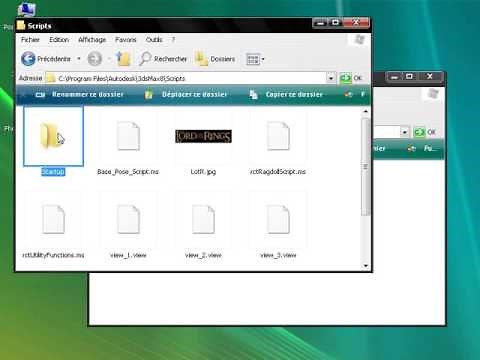Select the view_1.view file icon
The image size is (480, 360).
pyautogui.click(x=128, y=219)
